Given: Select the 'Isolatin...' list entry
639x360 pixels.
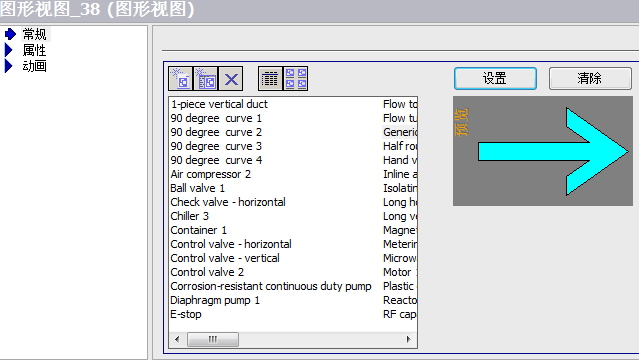Looking at the screenshot, I should [400, 188].
